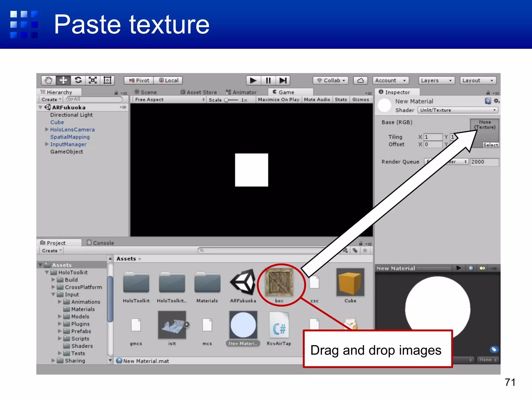
Task: Toggle Gizmos in Game view
Action: pyautogui.click(x=361, y=99)
